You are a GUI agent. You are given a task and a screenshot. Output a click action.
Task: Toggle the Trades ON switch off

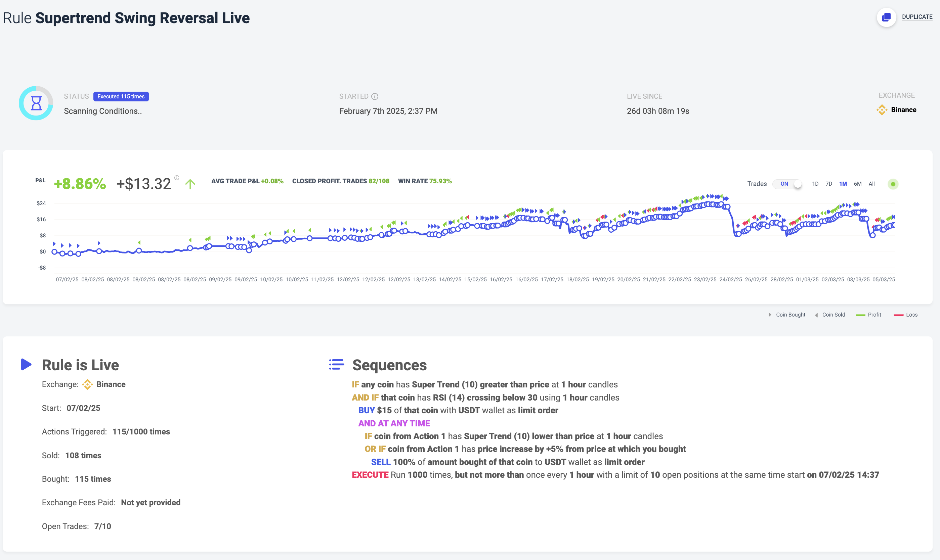[788, 184]
